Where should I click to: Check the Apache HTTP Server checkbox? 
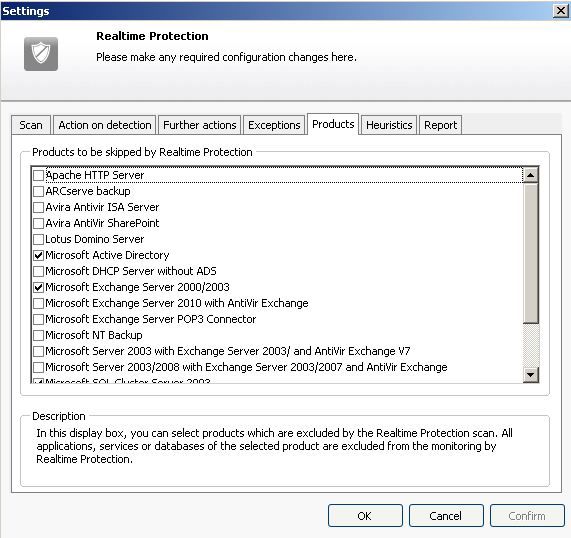tap(38, 175)
